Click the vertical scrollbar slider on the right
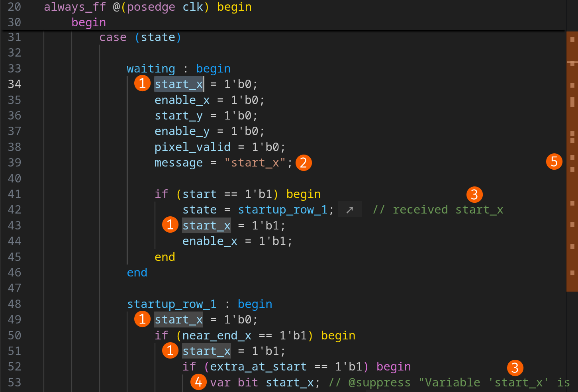This screenshot has width=578, height=392. click(x=572, y=161)
